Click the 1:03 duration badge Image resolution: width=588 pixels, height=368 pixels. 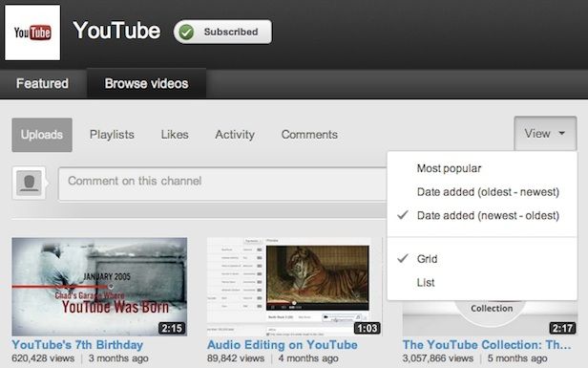(x=367, y=328)
